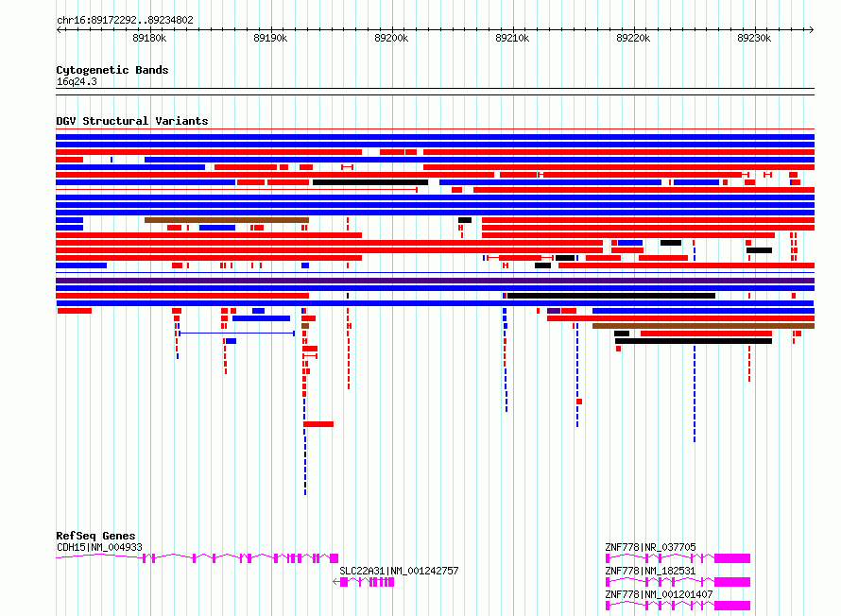Open the Cytogenetic Bands track title

point(112,70)
